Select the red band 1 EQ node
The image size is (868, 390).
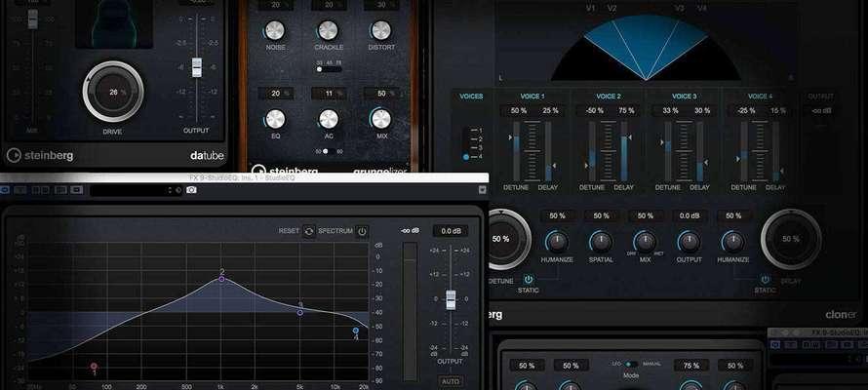tap(94, 367)
